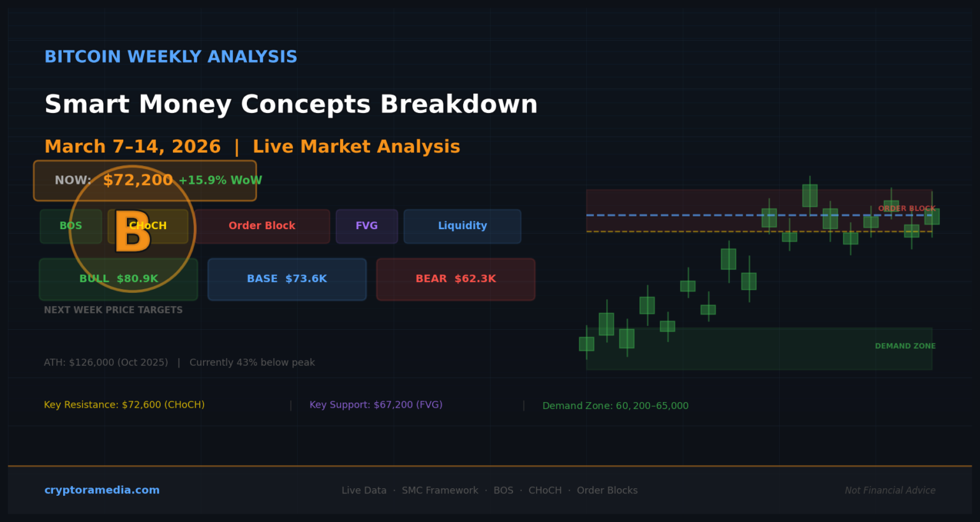Image resolution: width=980 pixels, height=522 pixels.
Task: Select the green BOS tag
Action: coord(71,226)
